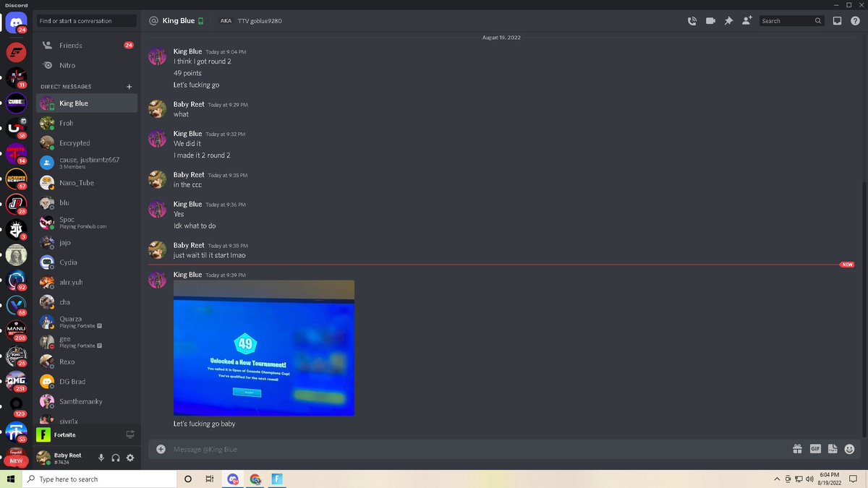The image size is (868, 488).
Task: Start a video call from header
Action: tap(710, 21)
